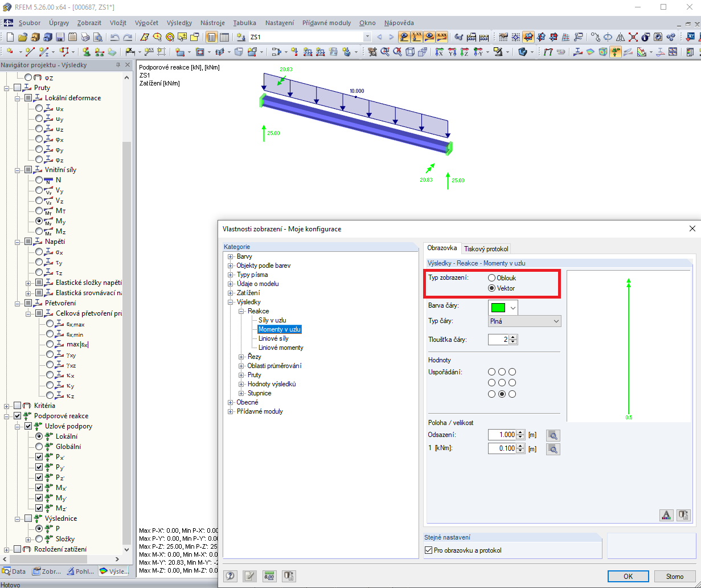Open the Barva čáry green color swatch
Screen dimensions: 701x588
(503, 307)
